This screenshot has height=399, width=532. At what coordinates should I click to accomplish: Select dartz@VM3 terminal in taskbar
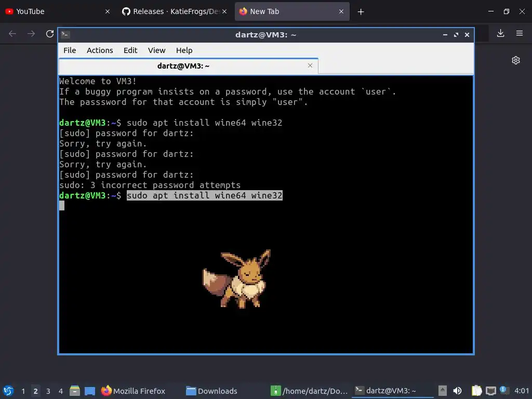click(393, 391)
